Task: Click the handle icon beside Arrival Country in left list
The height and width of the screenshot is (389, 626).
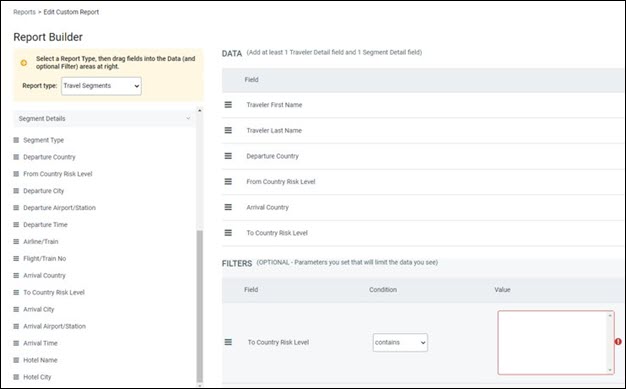Action: coord(16,276)
